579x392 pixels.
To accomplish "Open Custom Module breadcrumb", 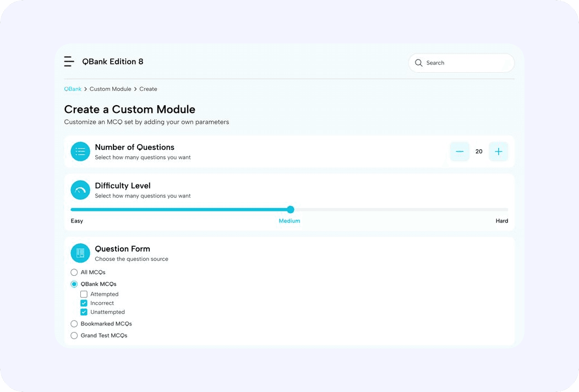I will click(111, 89).
